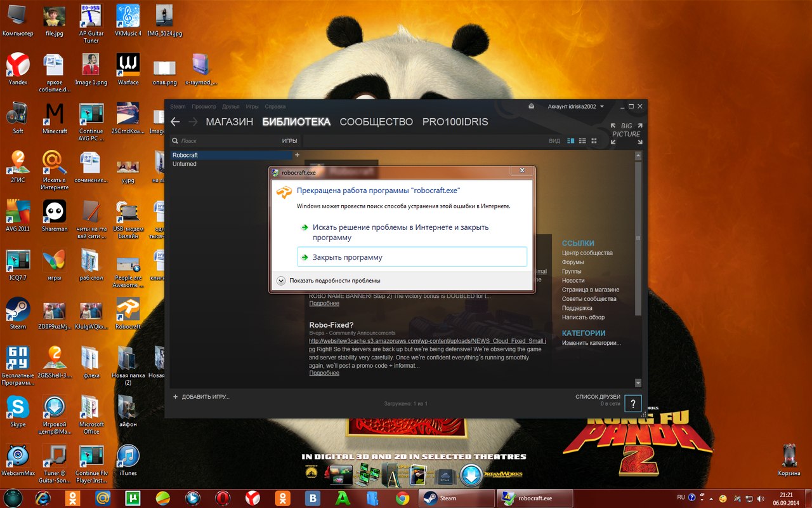Open Просмотр menu in Steam

(204, 107)
